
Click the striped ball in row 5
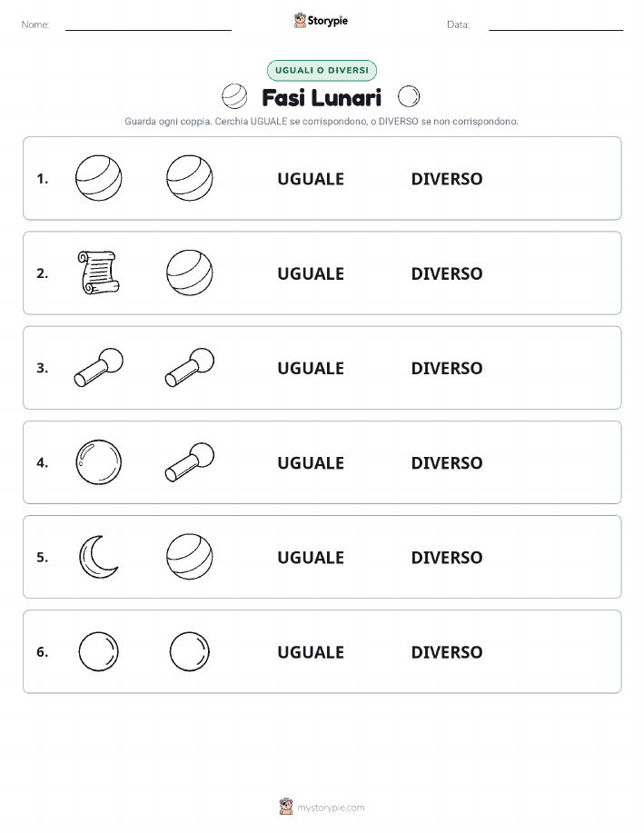(x=190, y=557)
